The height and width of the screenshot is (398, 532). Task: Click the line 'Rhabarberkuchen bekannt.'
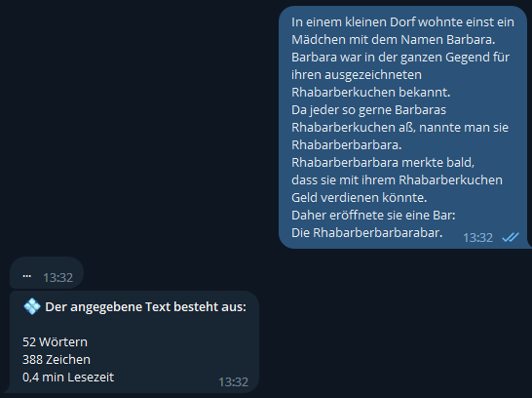[371, 93]
